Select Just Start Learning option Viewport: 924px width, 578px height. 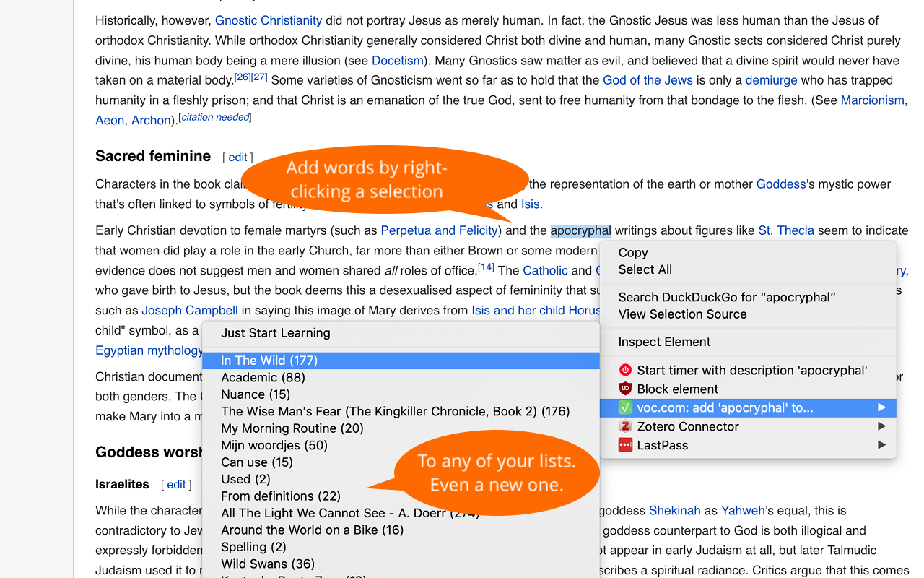401,333
